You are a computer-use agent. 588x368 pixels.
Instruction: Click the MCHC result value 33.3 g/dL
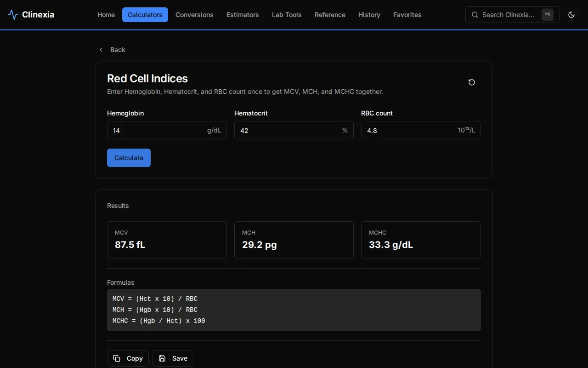pos(391,245)
